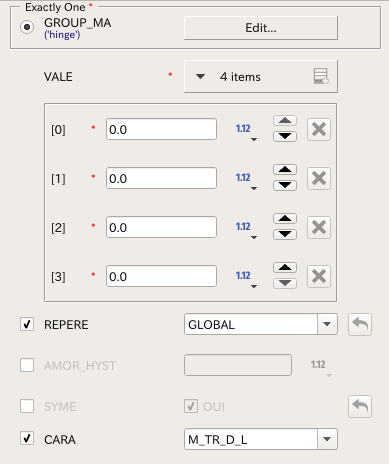Viewport: 389px width, 464px height.
Task: Reset SYME to its default value
Action: click(x=360, y=406)
